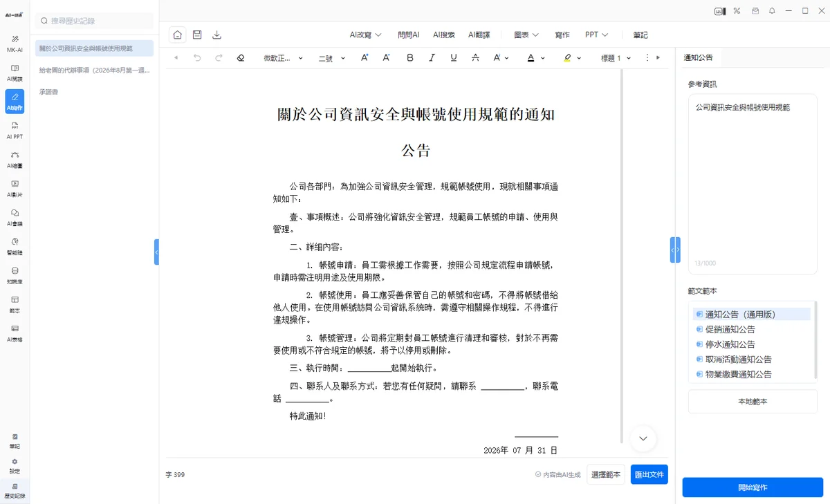Open the 問問AI menu item
This screenshot has width=830, height=504.
click(409, 35)
